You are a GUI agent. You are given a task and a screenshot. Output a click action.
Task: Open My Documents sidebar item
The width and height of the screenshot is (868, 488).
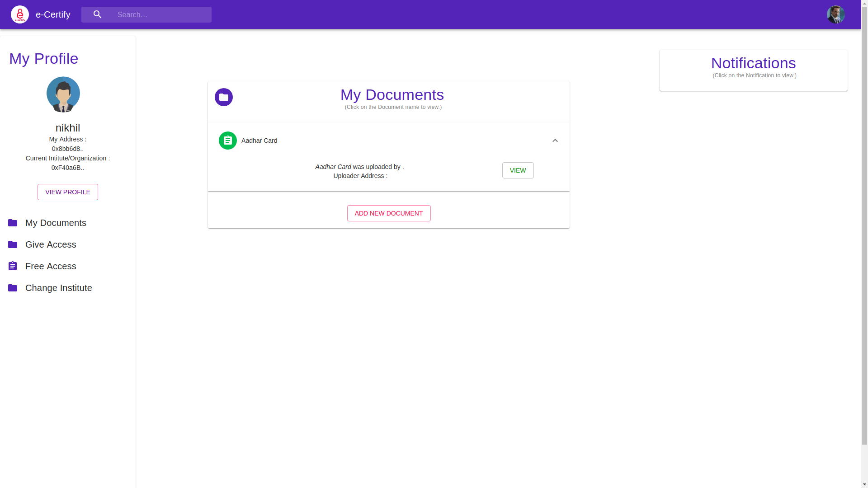(x=56, y=223)
